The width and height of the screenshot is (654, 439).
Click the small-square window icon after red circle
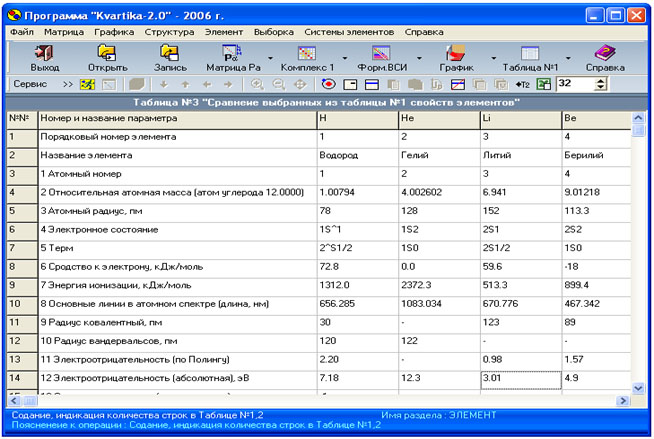pos(350,85)
